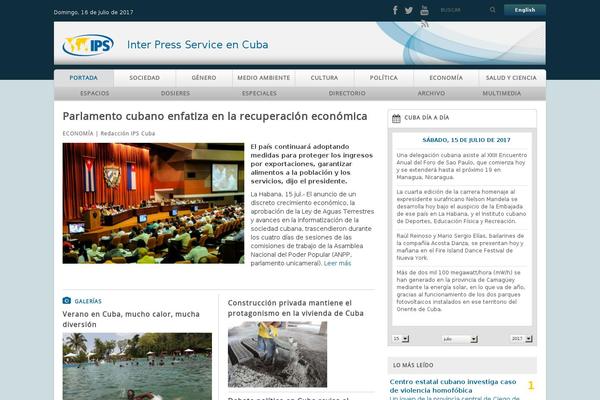Open Construcción privada mantiene el protagonismo article
The height and width of the screenshot is (400, 600).
point(295,308)
